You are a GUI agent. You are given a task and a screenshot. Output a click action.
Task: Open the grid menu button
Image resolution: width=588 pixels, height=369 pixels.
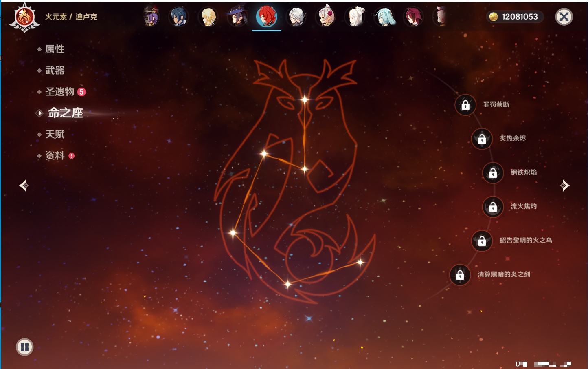tap(25, 347)
